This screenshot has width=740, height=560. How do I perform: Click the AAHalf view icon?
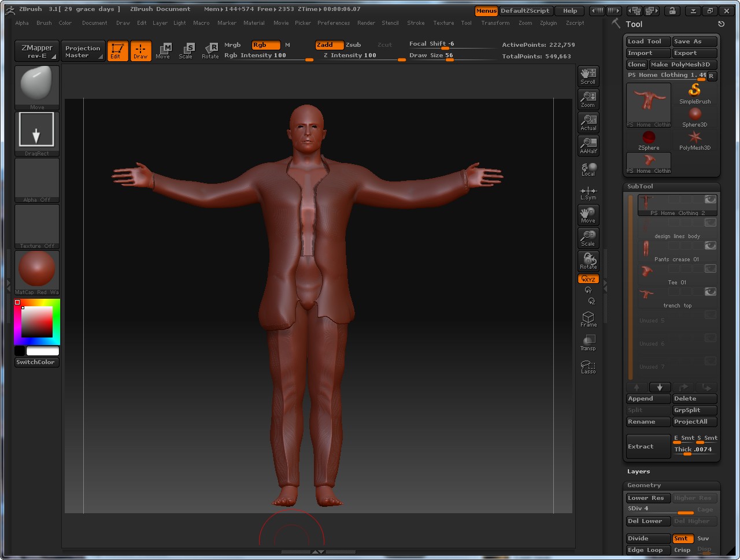[x=588, y=145]
